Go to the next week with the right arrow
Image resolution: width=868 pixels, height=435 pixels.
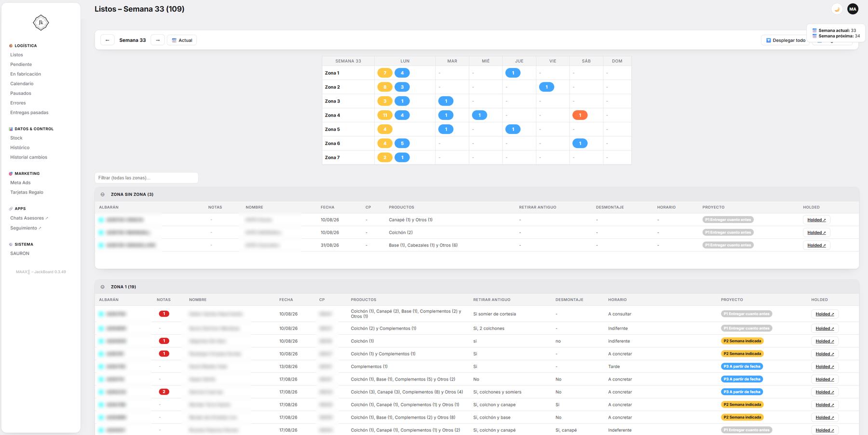(x=158, y=40)
